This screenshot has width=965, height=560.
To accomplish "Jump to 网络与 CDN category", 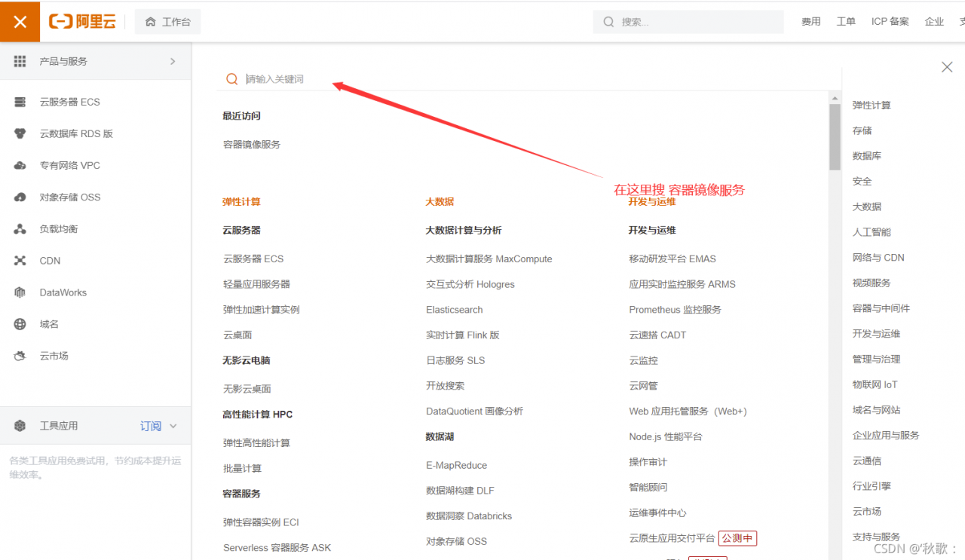I will (x=878, y=258).
